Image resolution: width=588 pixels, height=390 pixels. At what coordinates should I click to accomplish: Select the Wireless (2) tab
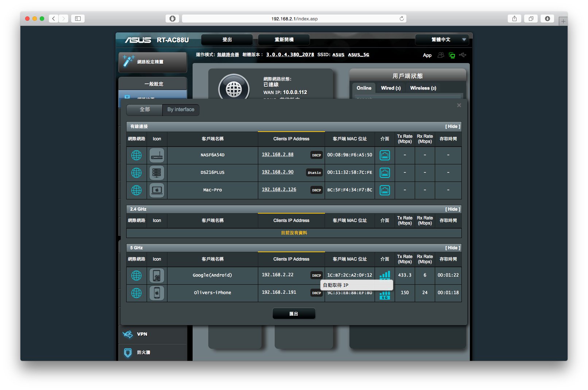(423, 88)
